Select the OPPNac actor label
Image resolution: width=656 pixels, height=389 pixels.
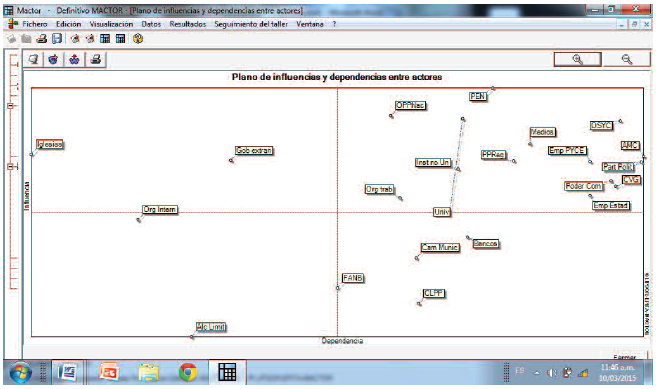coord(410,105)
